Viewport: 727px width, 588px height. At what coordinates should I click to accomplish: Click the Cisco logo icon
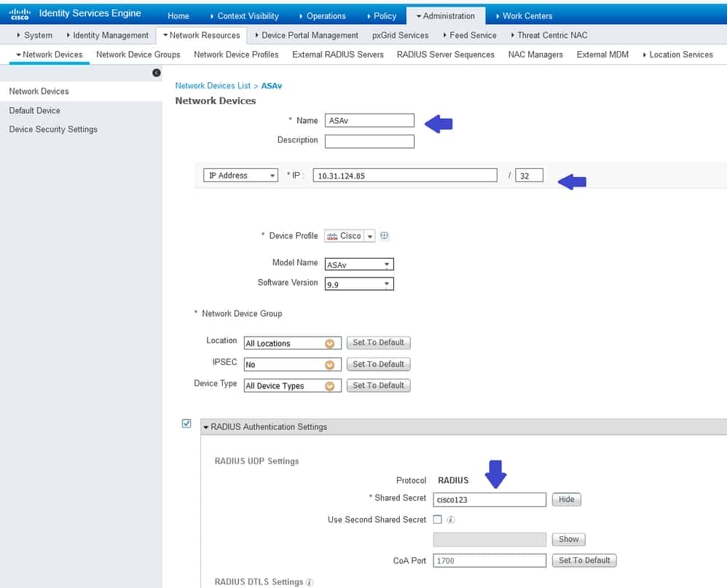coord(20,14)
